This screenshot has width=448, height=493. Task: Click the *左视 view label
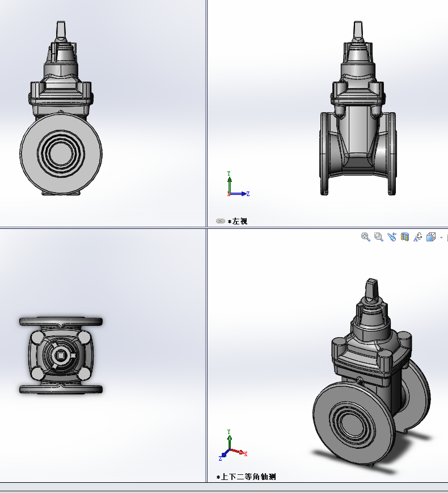pos(238,222)
